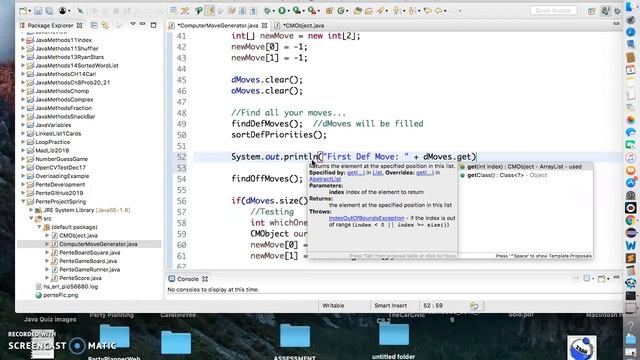Open the Package Explorer view menu
Image resolution: width=640 pixels, height=360 pixels.
pyautogui.click(x=133, y=24)
